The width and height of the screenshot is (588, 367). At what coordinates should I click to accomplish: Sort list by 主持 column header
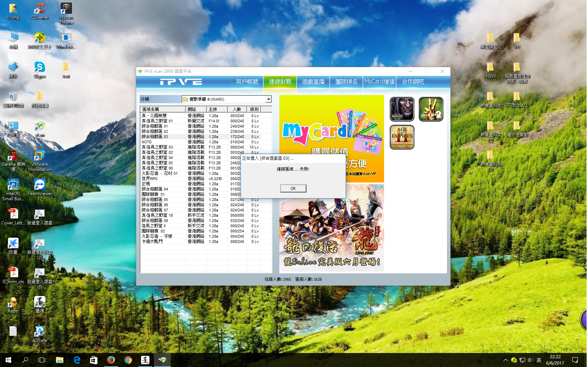coord(217,109)
